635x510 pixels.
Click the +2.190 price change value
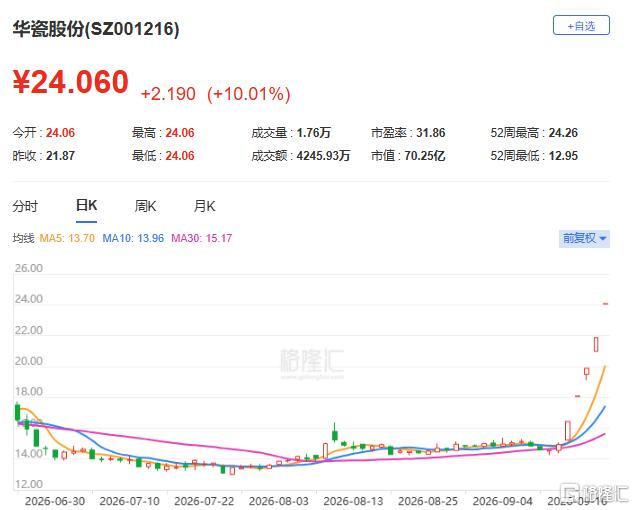(x=168, y=94)
